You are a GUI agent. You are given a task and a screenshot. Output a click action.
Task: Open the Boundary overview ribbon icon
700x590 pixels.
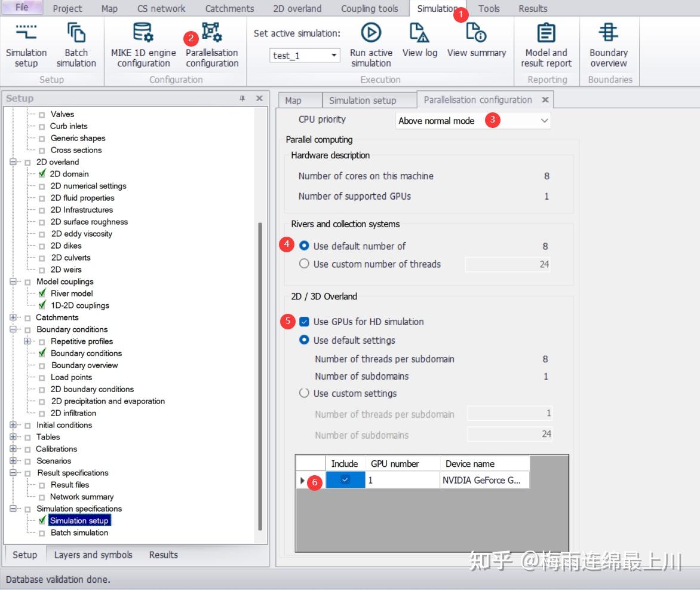(x=609, y=45)
